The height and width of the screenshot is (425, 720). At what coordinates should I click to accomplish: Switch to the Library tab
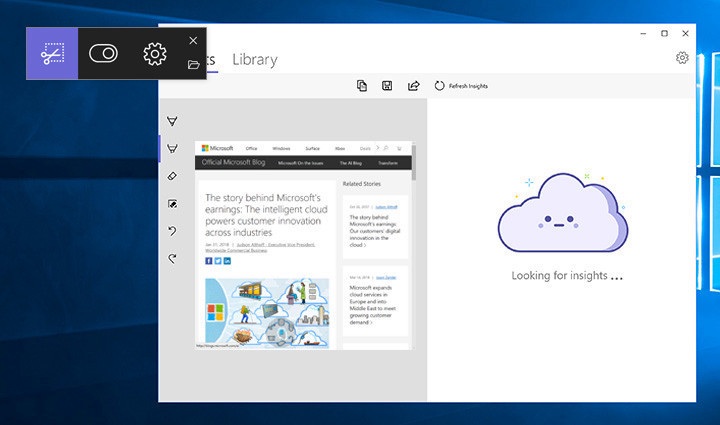coord(254,60)
